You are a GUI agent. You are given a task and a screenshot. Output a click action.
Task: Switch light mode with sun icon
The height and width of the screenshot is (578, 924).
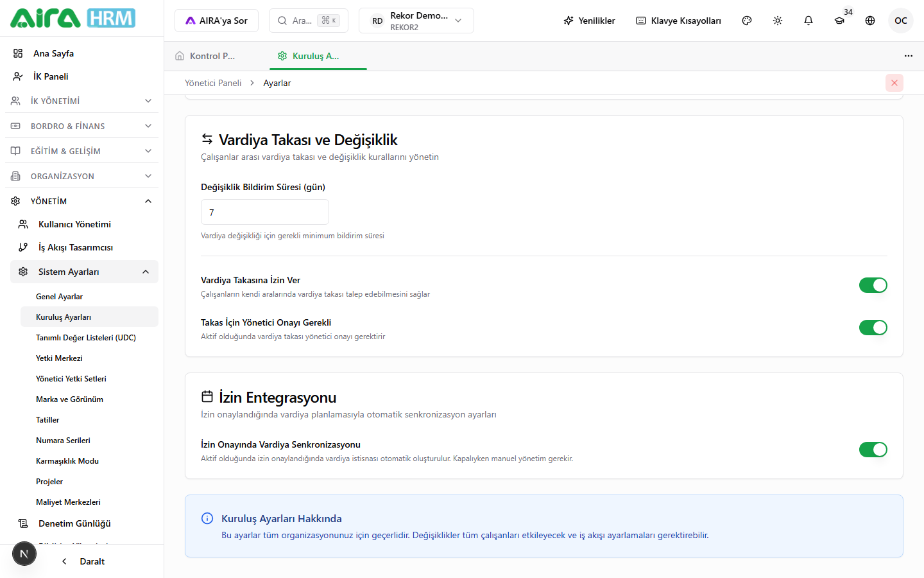[x=778, y=21]
